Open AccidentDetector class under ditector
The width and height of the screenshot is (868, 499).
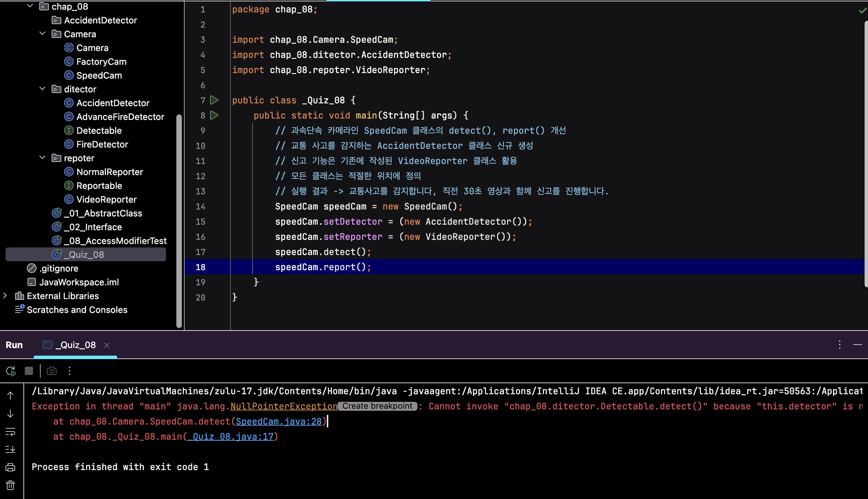click(x=107, y=103)
